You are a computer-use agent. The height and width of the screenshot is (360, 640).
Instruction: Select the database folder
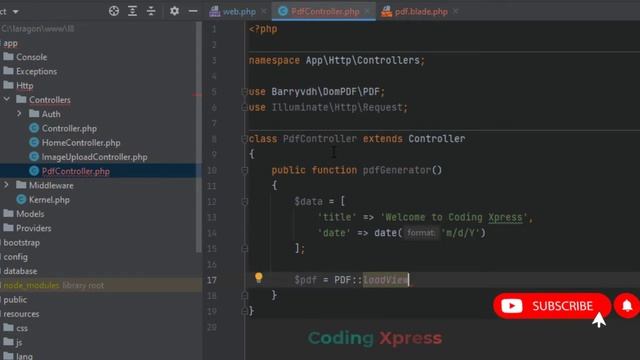(20, 271)
